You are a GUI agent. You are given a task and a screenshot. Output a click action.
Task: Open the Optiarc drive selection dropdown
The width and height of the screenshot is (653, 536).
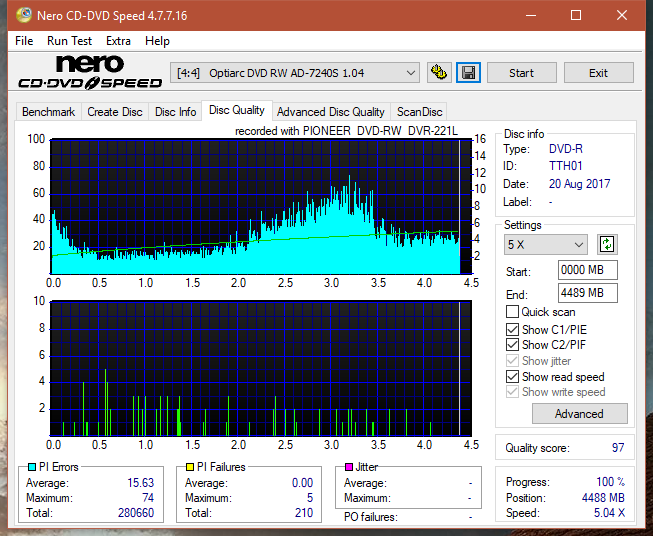294,73
